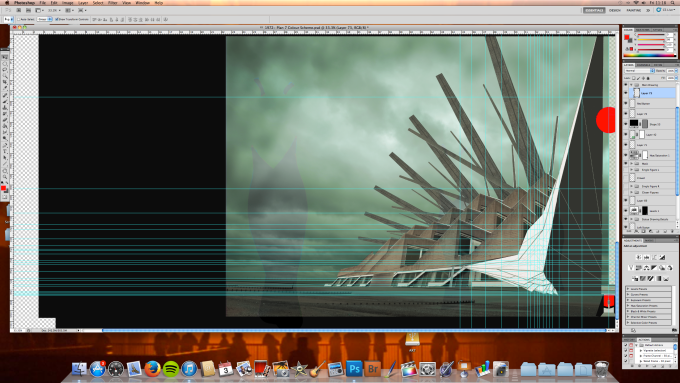Switch to the History tab
Image resolution: width=680 pixels, height=383 pixels.
pyautogui.click(x=628, y=340)
